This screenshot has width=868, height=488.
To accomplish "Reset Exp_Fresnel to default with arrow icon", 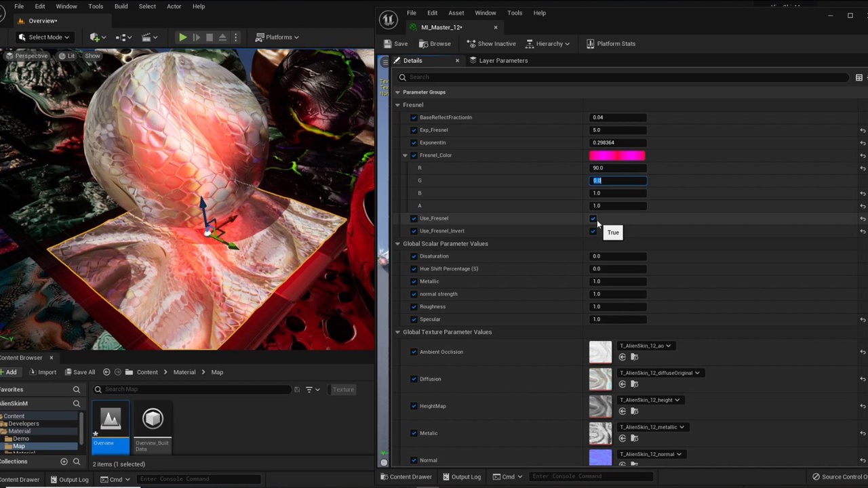I will pyautogui.click(x=863, y=130).
